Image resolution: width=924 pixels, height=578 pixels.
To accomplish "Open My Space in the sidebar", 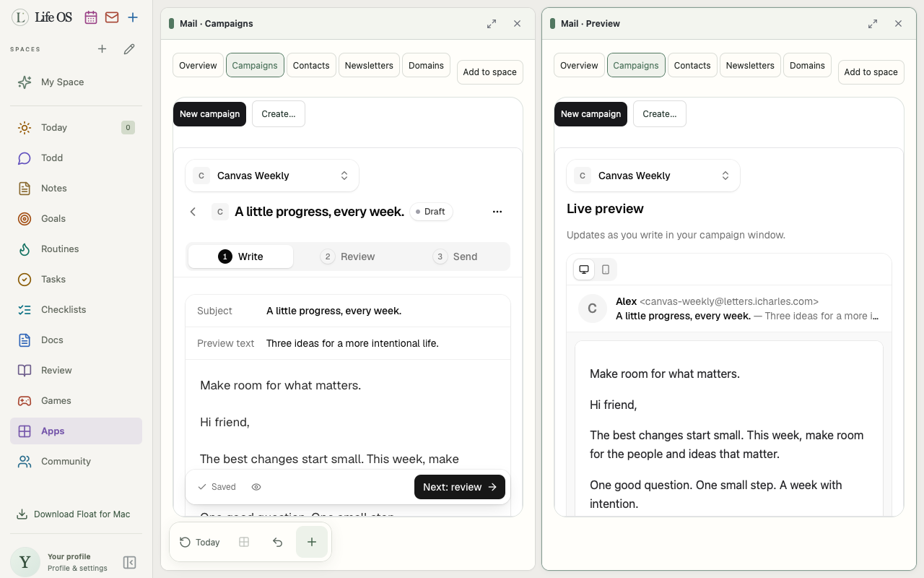I will [x=76, y=82].
